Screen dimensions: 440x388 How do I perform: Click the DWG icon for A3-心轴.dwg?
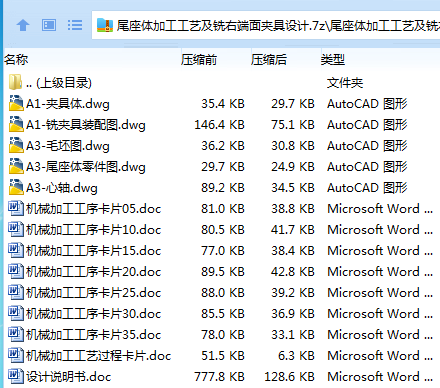coord(16,187)
